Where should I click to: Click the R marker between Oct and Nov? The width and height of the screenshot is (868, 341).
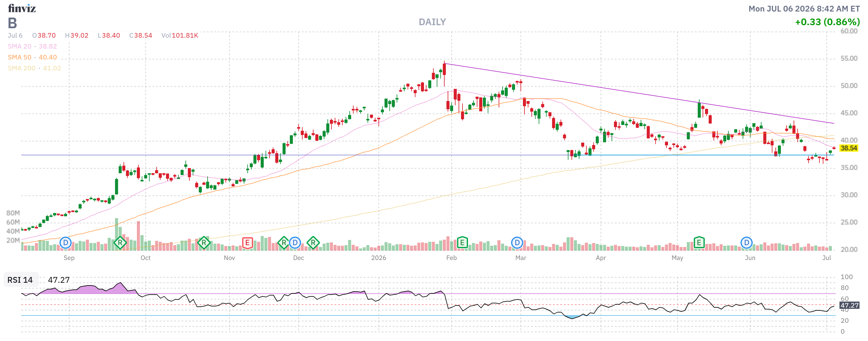(x=204, y=243)
